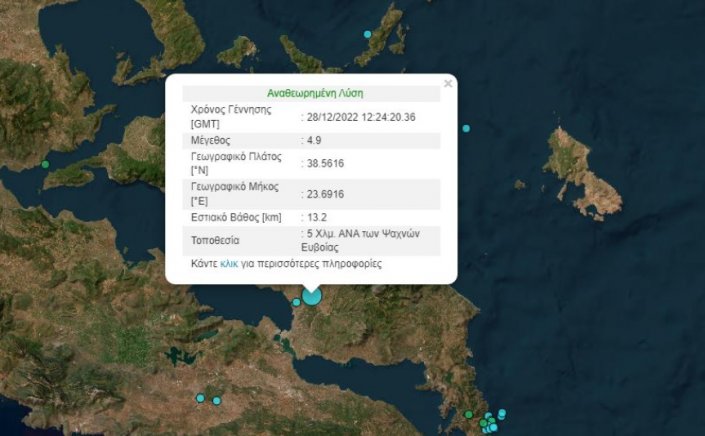The height and width of the screenshot is (436, 705).
Task: Select the small marker beside the epicenter
Action: 296,303
